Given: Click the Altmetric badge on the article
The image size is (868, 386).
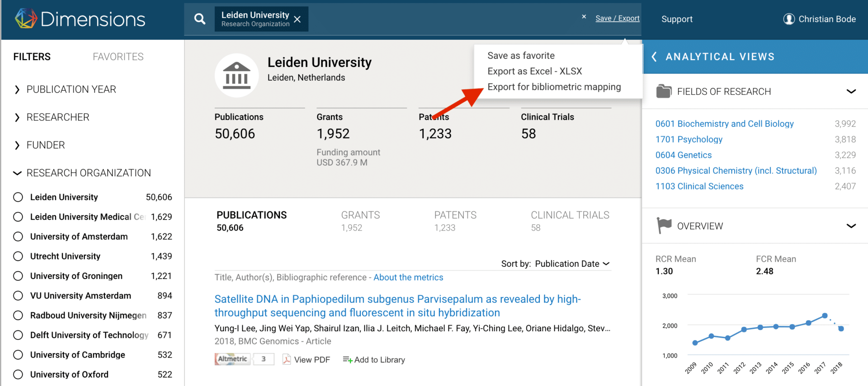Looking at the screenshot, I should pos(232,359).
